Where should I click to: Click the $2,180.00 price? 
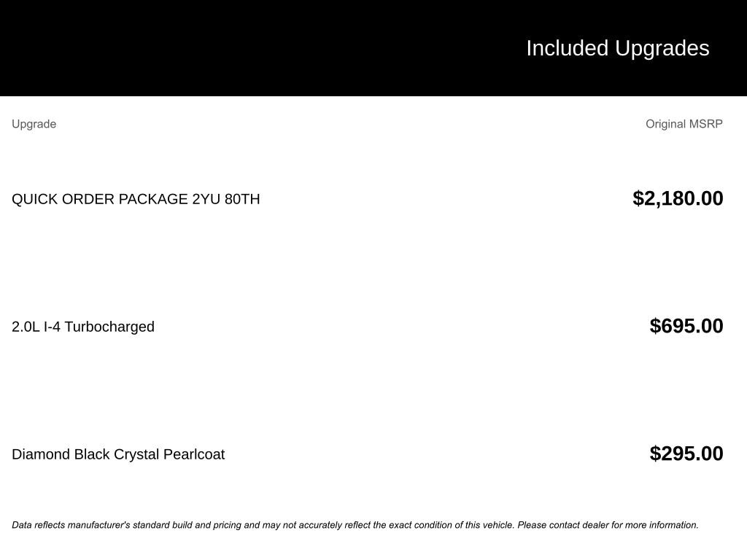[x=678, y=198]
